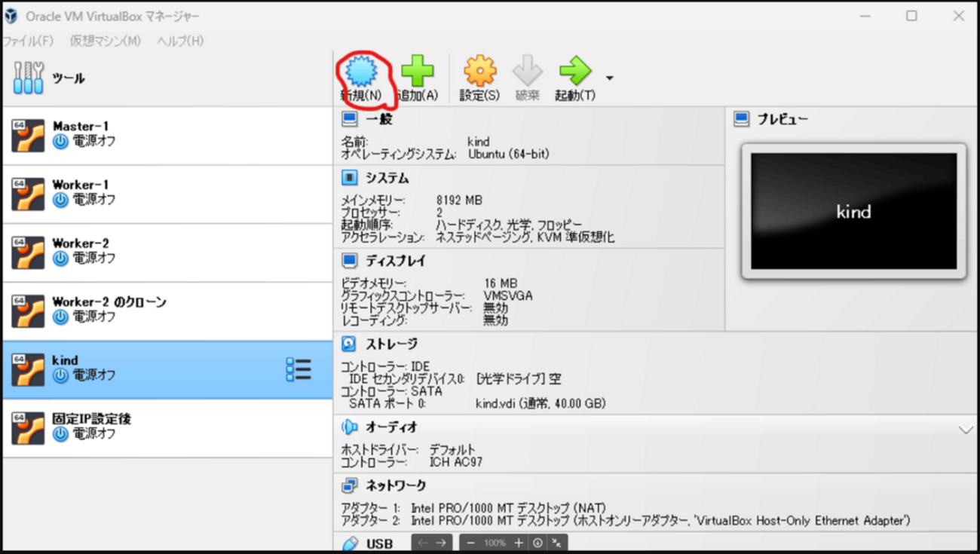Click the previous arrow in viewer overlay
The height and width of the screenshot is (554, 980).
(422, 543)
